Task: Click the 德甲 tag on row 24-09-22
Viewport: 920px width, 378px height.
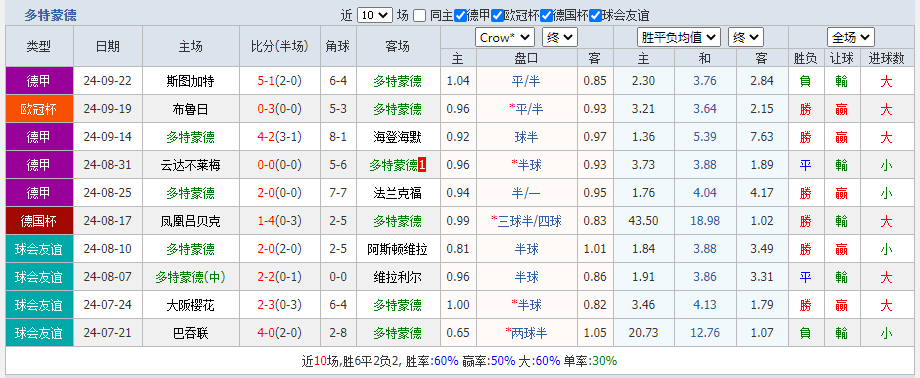Action: click(39, 81)
